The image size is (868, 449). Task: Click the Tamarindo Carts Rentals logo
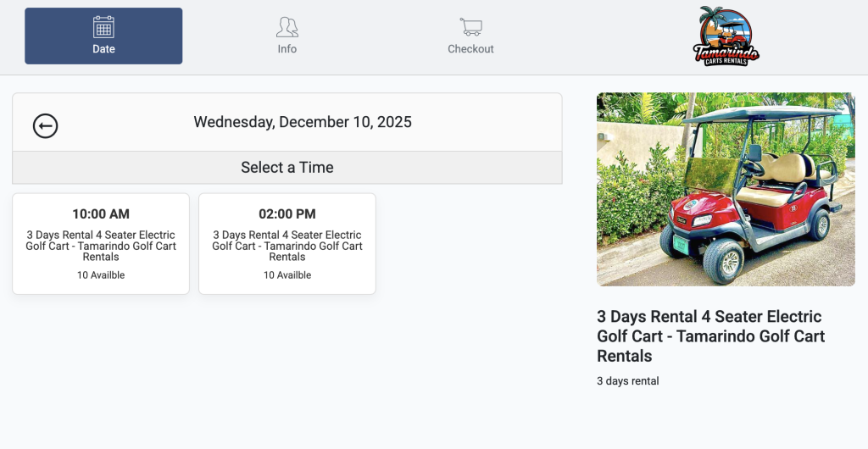[726, 37]
